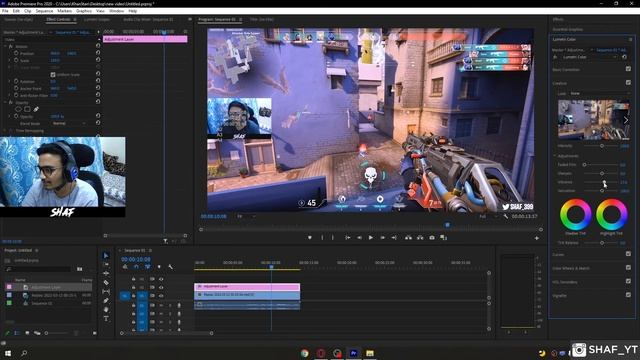Choose the free draw bezier mask pen

point(36,109)
